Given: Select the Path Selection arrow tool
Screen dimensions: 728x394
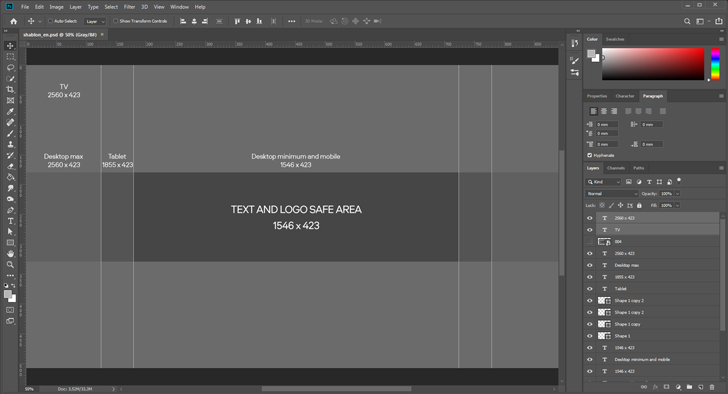Looking at the screenshot, I should pos(10,232).
